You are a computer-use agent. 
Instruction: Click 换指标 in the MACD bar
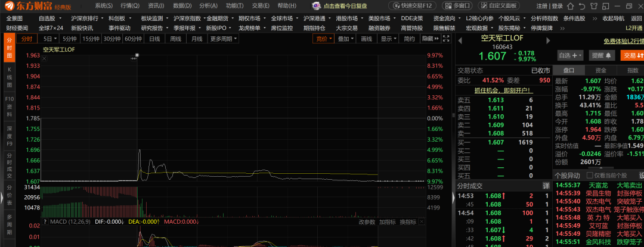408,221
